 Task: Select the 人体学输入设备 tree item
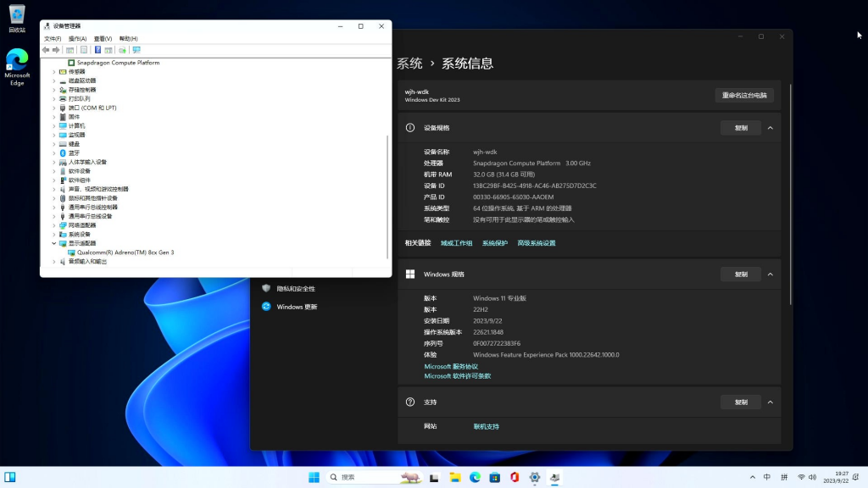click(x=87, y=162)
